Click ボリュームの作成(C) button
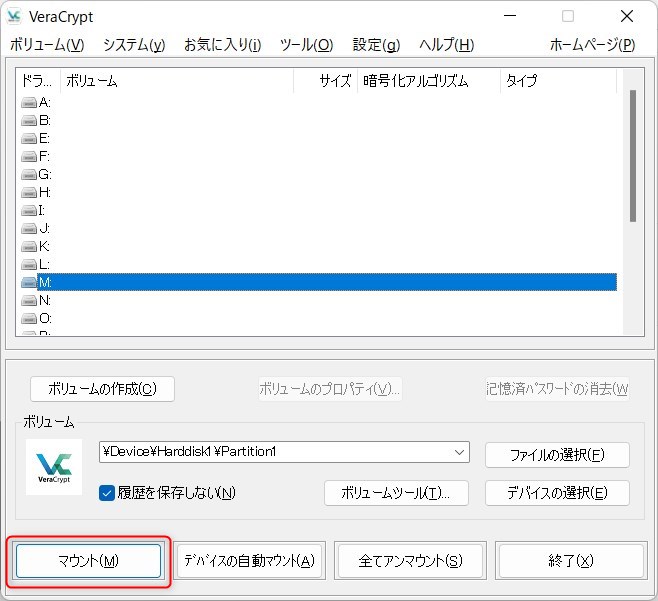658x601 pixels. [x=102, y=389]
